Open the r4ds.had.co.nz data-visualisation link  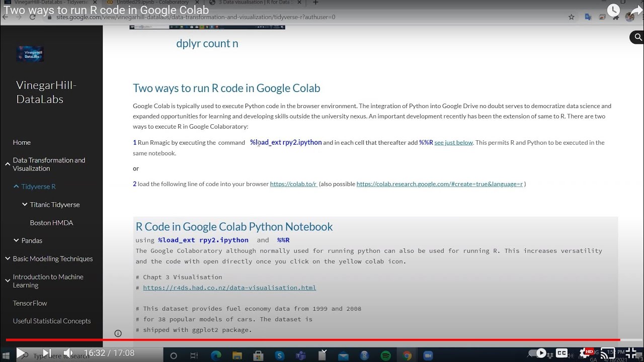pyautogui.click(x=229, y=288)
